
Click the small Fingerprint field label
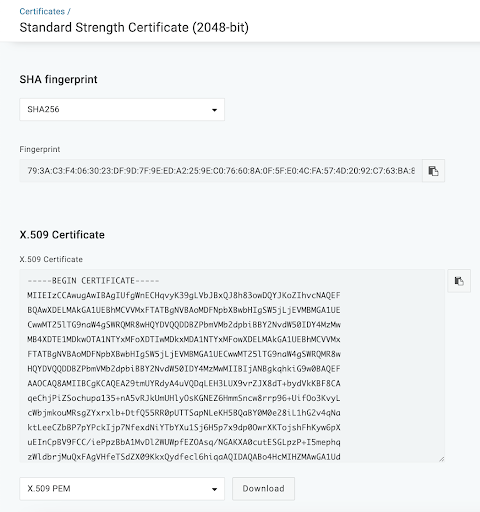click(x=40, y=149)
